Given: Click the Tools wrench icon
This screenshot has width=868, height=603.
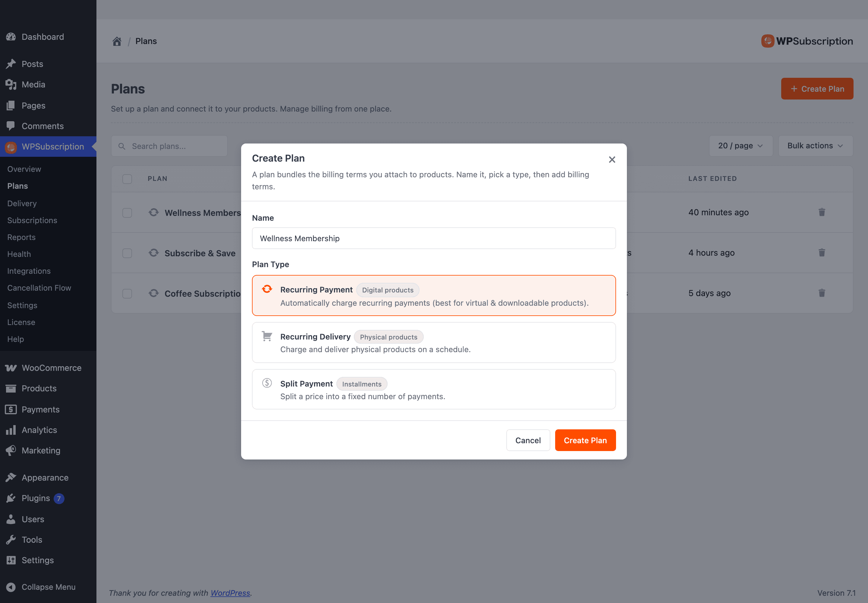Looking at the screenshot, I should pyautogui.click(x=11, y=539).
